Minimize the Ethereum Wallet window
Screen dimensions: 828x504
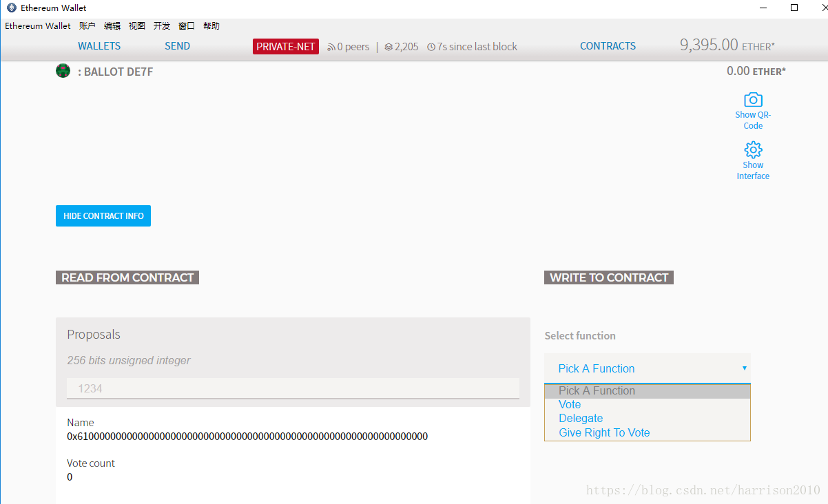coord(763,8)
